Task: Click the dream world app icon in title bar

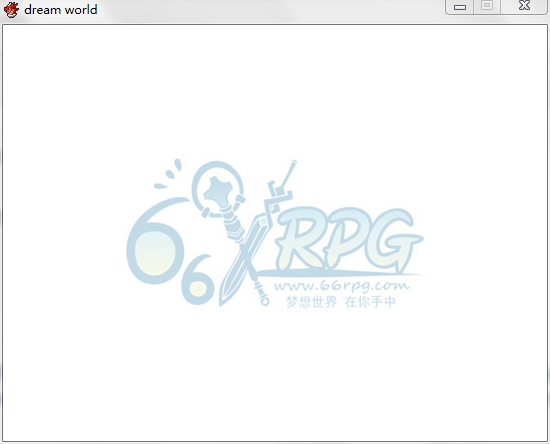Action: pos(11,9)
